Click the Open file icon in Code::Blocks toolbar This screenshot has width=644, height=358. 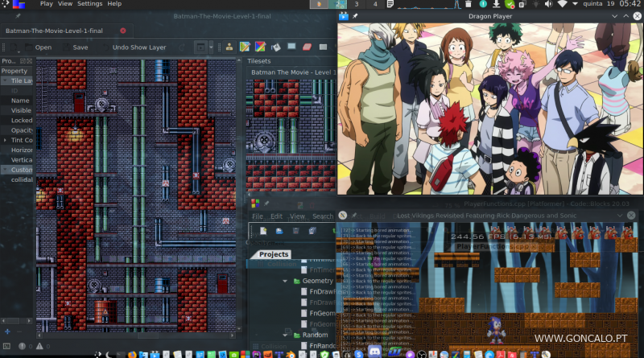(279, 231)
